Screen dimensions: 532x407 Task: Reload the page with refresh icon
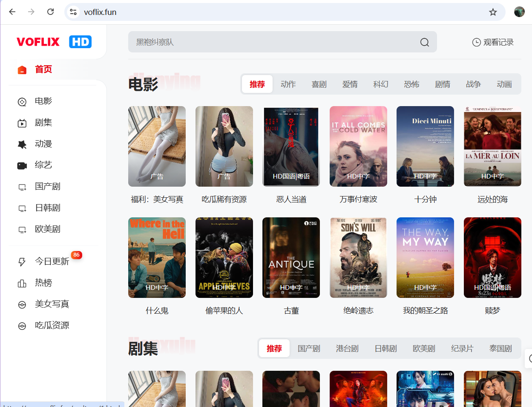pyautogui.click(x=50, y=12)
